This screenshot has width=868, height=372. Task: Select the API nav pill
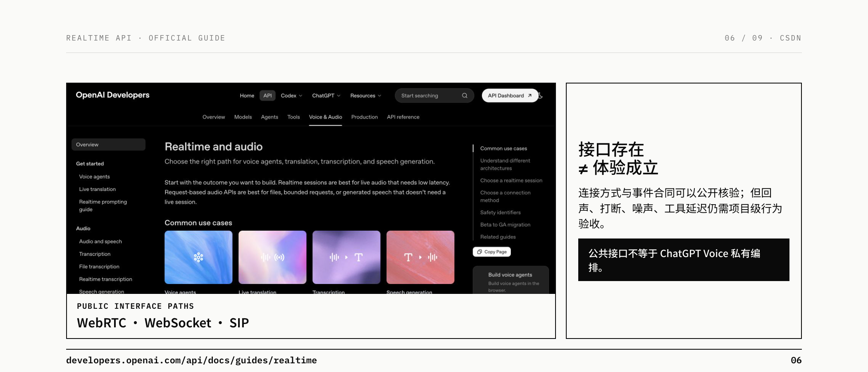coord(267,95)
